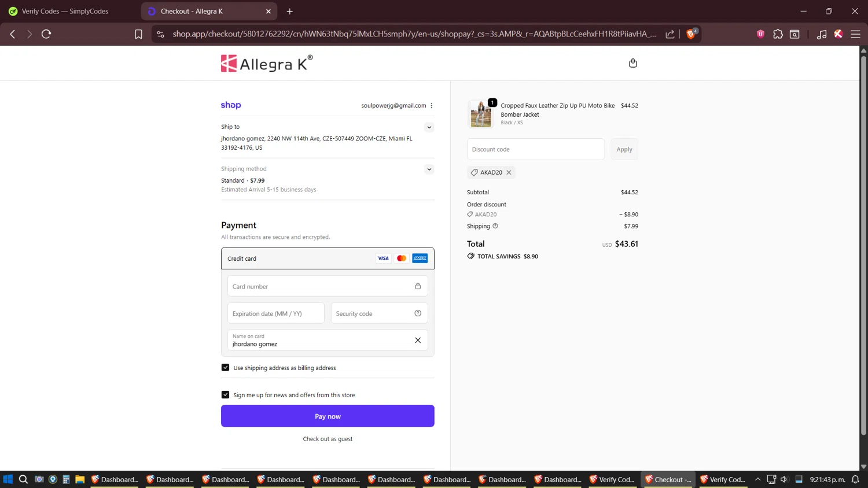Expand the Shipping method section

click(x=429, y=169)
